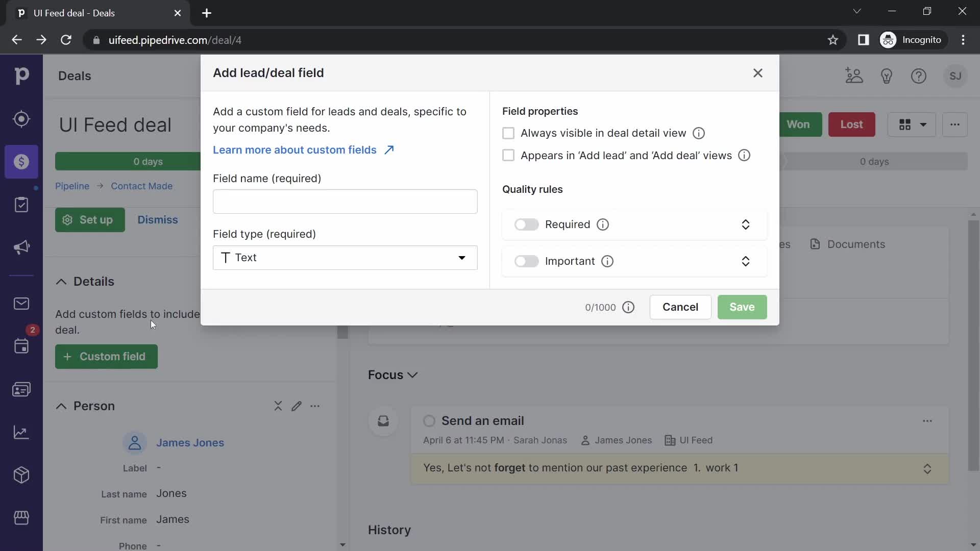
Task: Click the Learn more about custom fields link
Action: point(302,149)
